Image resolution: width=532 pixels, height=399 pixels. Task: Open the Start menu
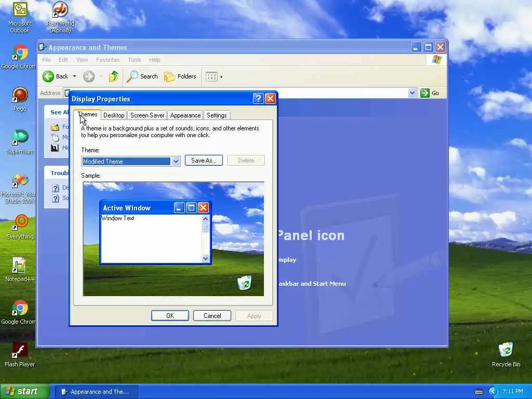(24, 392)
